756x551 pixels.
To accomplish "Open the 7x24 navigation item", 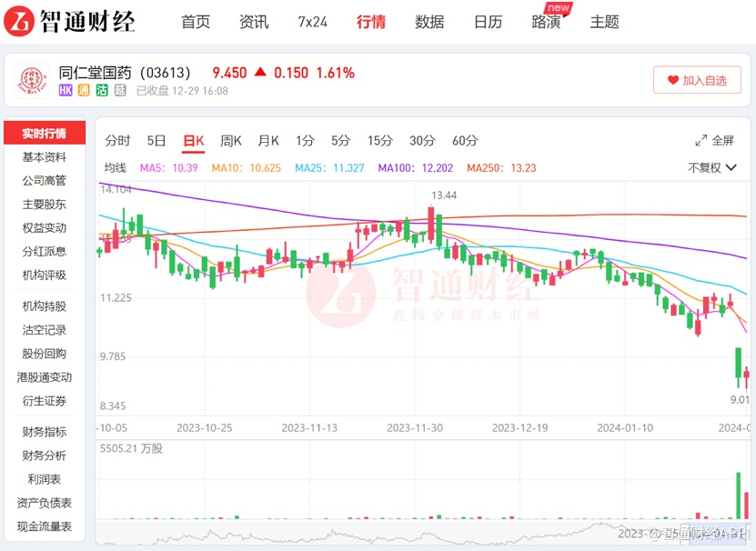I will (312, 22).
